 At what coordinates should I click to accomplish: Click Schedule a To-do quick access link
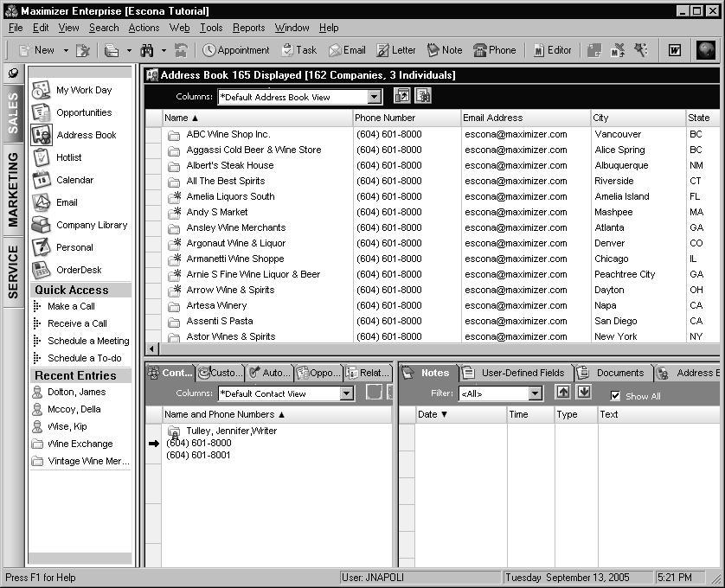pos(84,358)
